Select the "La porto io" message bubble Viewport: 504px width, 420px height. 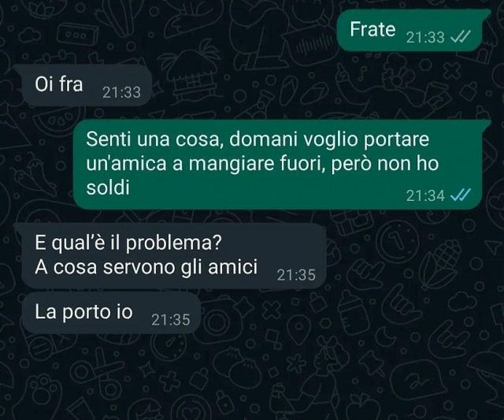click(110, 313)
